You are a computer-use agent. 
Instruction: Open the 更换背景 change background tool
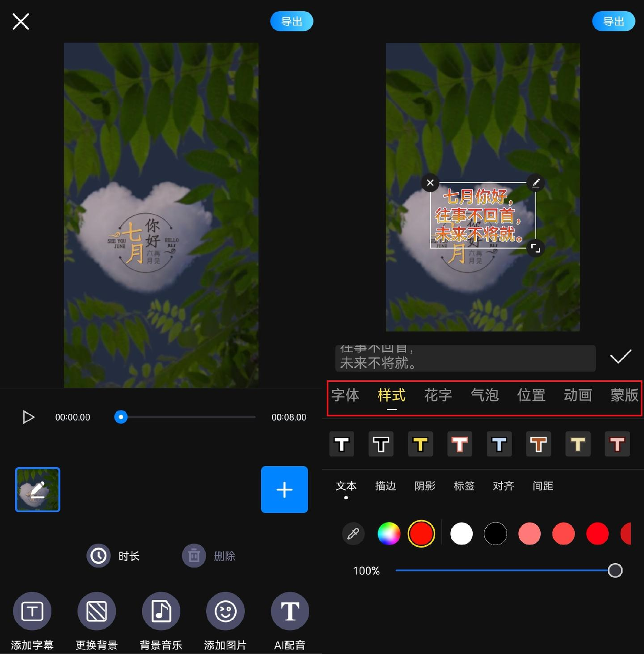97,611
